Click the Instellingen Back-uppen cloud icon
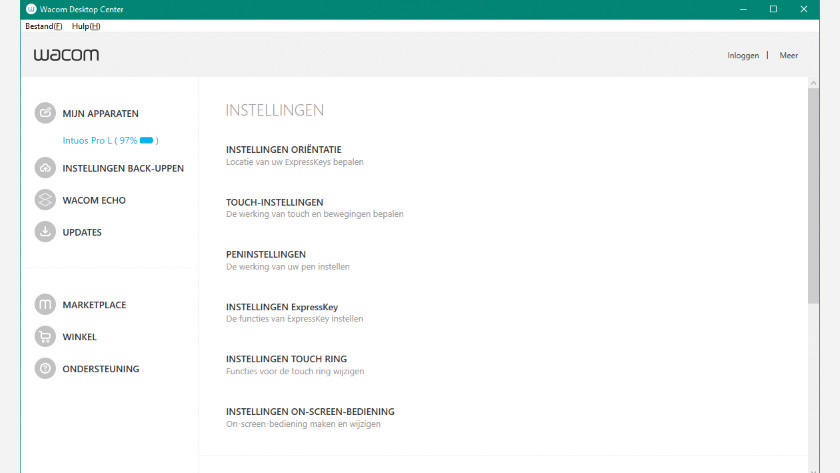This screenshot has width=840, height=473. pos(45,168)
